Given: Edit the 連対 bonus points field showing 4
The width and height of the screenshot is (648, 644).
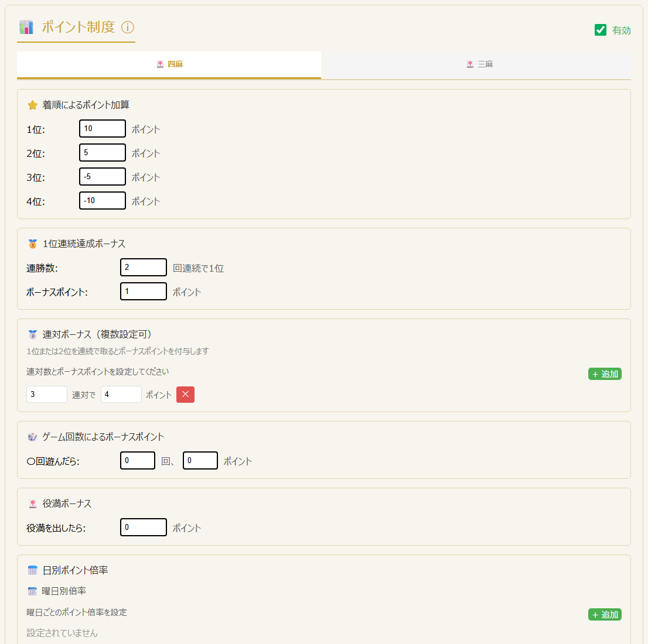Looking at the screenshot, I should [x=121, y=394].
